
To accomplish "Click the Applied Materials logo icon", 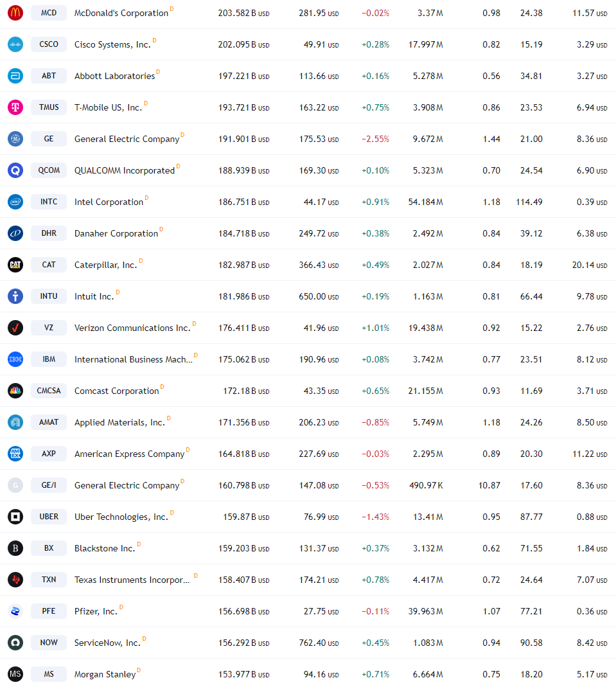I will click(15, 422).
